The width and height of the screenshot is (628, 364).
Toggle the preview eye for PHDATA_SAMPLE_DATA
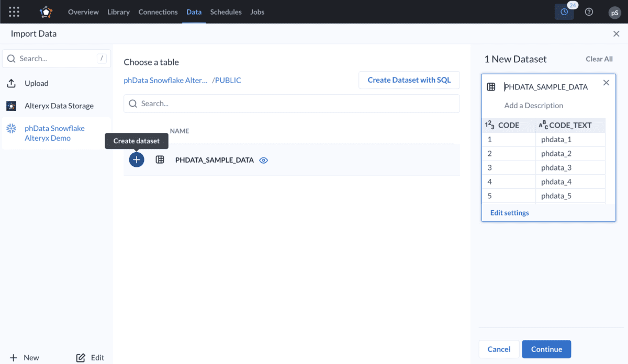pyautogui.click(x=263, y=160)
